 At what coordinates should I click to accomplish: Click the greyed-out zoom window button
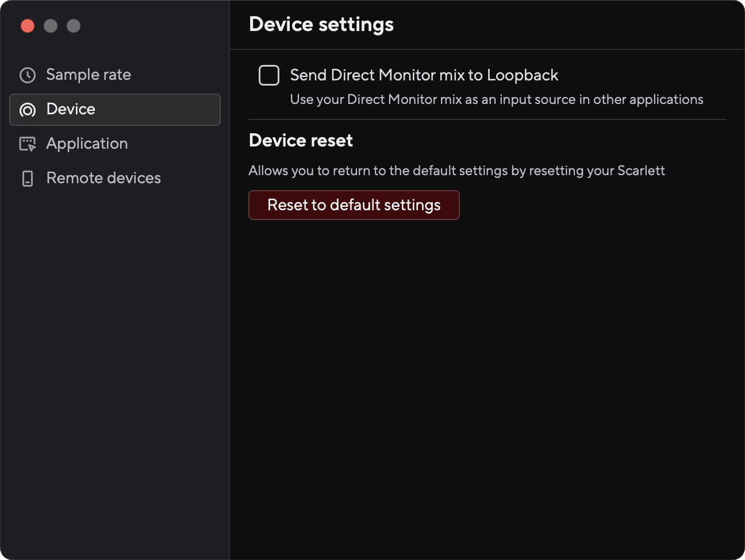(x=74, y=26)
